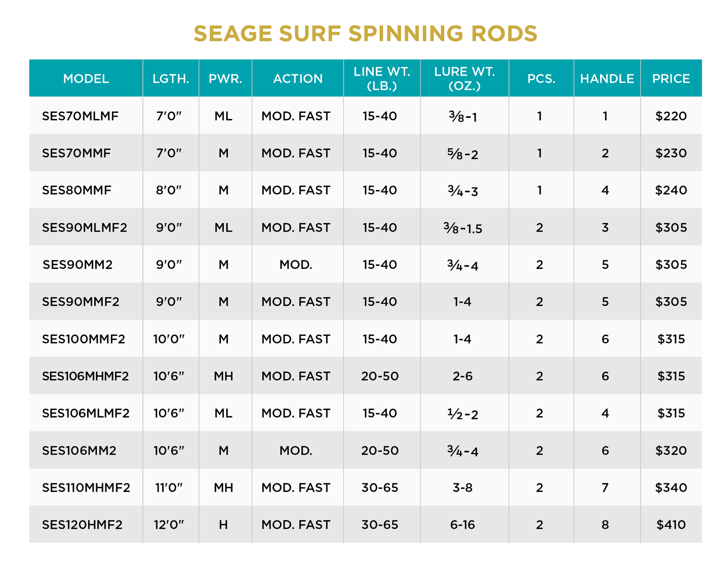
Task: Click the SES80MMF model cell
Action: pos(77,190)
